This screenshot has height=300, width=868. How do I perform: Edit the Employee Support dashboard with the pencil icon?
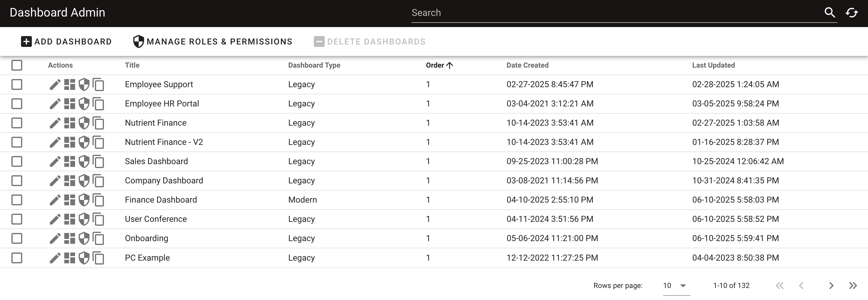pyautogui.click(x=54, y=84)
